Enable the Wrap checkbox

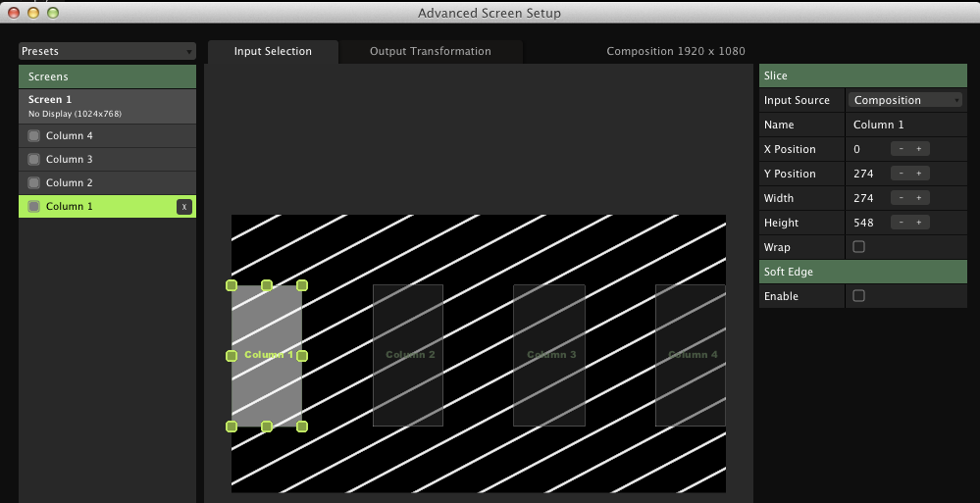pos(859,247)
